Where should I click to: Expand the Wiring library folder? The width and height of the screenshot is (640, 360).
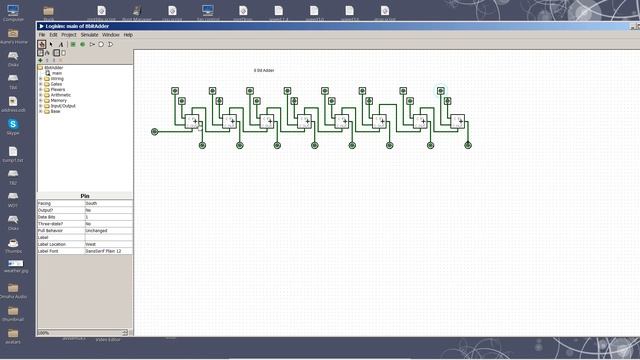pyautogui.click(x=41, y=78)
